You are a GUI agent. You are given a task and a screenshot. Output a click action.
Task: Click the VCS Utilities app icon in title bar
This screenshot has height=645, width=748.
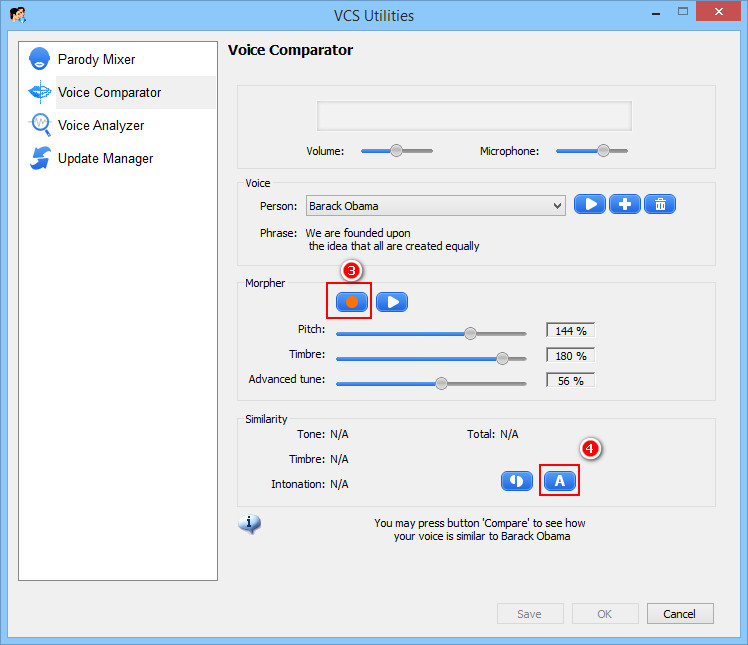coord(18,15)
